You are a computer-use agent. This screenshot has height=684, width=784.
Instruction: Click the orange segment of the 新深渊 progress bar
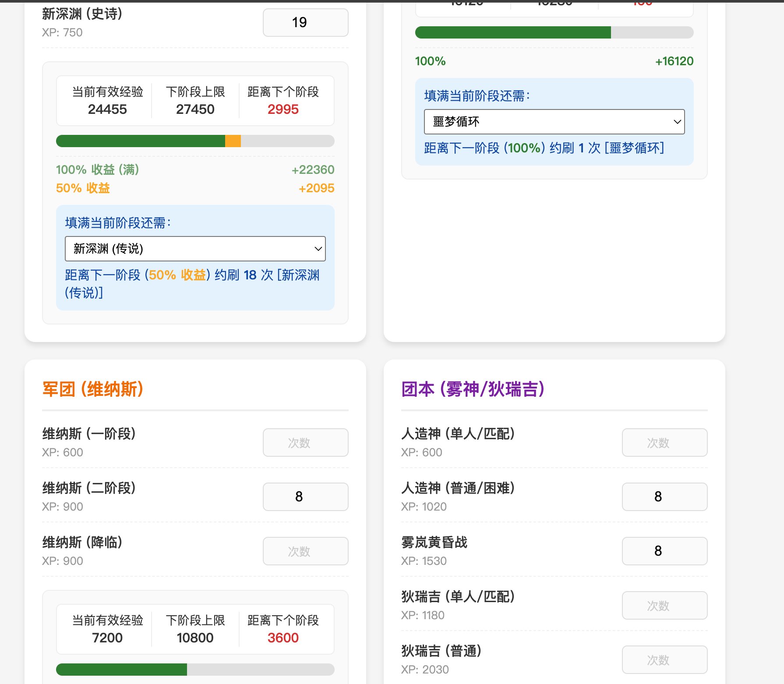pos(233,141)
